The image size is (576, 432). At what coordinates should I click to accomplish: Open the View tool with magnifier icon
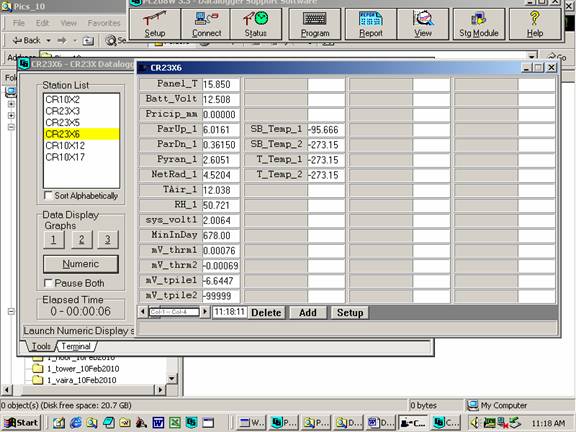coord(423,24)
